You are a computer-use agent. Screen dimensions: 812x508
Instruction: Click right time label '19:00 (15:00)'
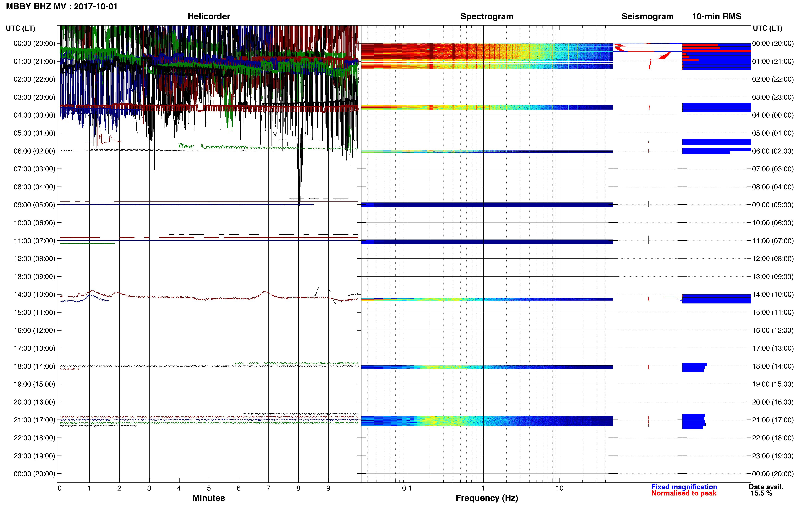(773, 384)
